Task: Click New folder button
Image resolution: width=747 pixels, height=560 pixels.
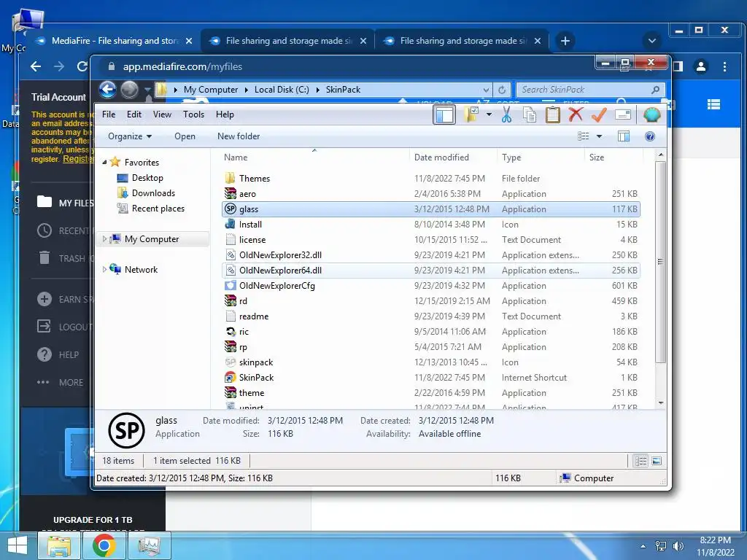Action: point(239,136)
